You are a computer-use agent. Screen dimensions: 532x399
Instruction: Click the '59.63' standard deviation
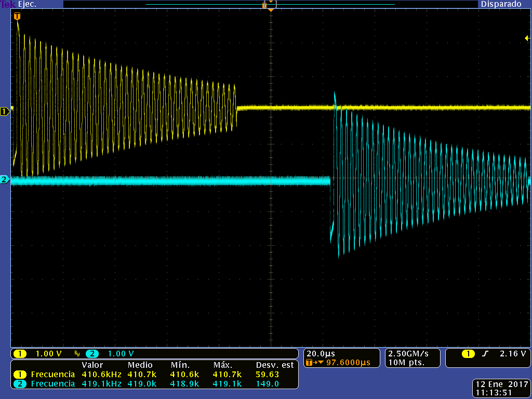pos(267,375)
